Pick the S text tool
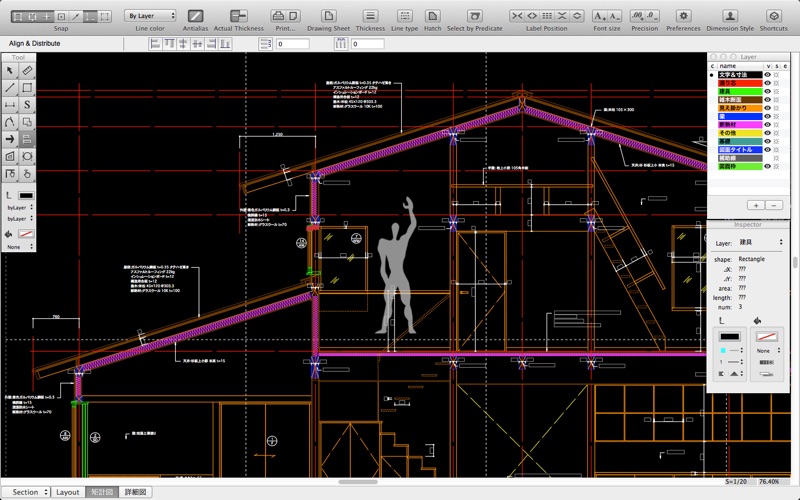This screenshot has height=500, width=800. pos(27,105)
